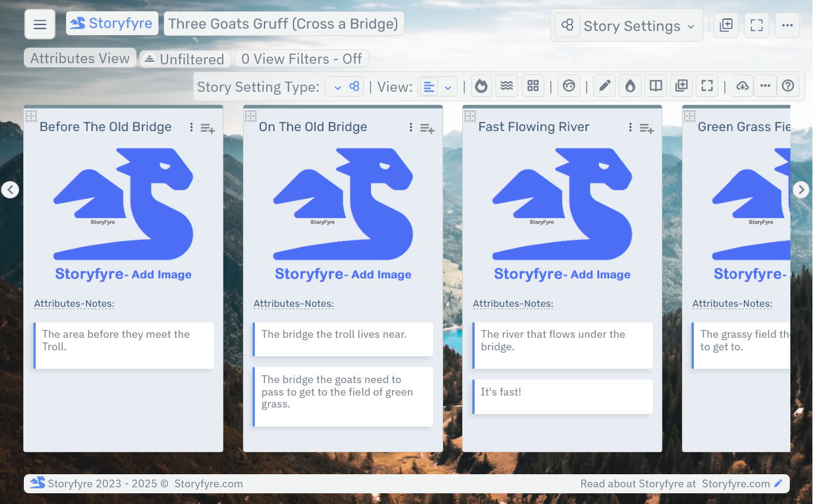This screenshot has height=504, width=813.
Task: Open the book reading view icon
Action: (x=656, y=85)
